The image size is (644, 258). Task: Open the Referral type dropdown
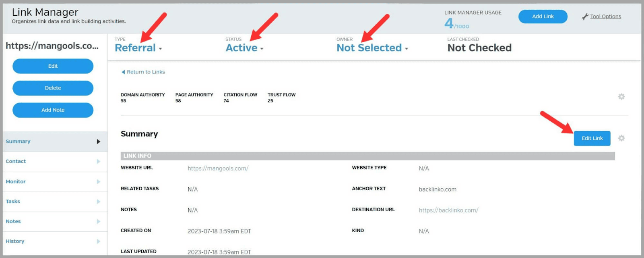pyautogui.click(x=138, y=48)
